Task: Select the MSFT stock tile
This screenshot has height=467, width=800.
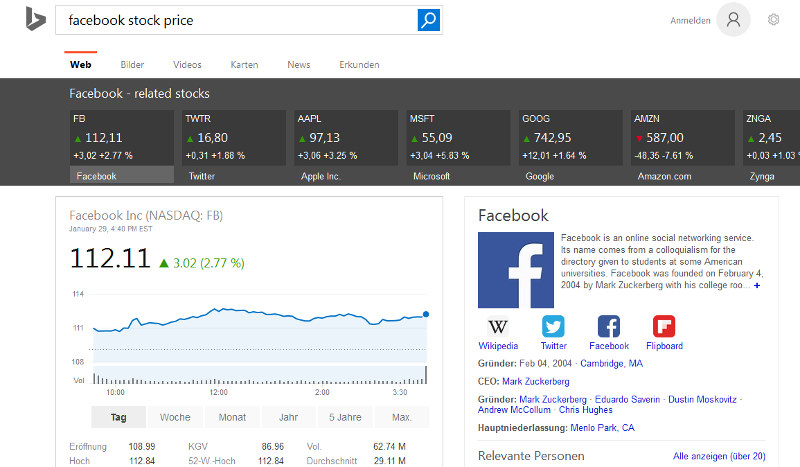Action: pos(453,138)
